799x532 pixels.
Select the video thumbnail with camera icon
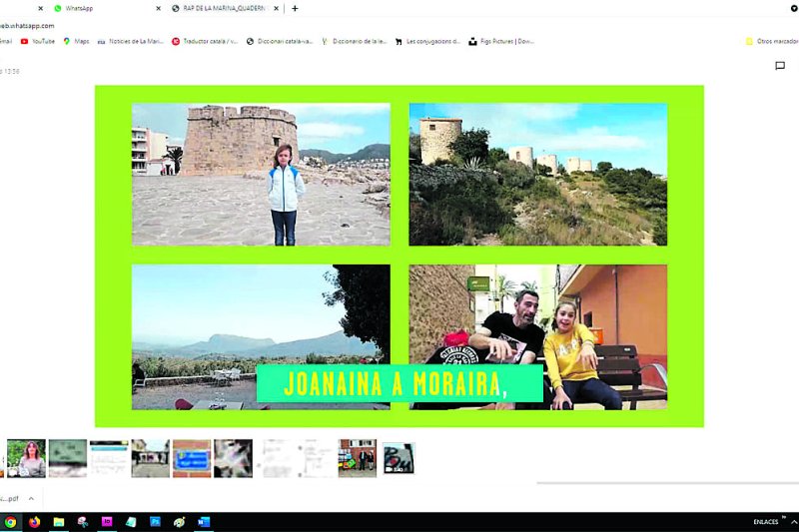tap(399, 458)
